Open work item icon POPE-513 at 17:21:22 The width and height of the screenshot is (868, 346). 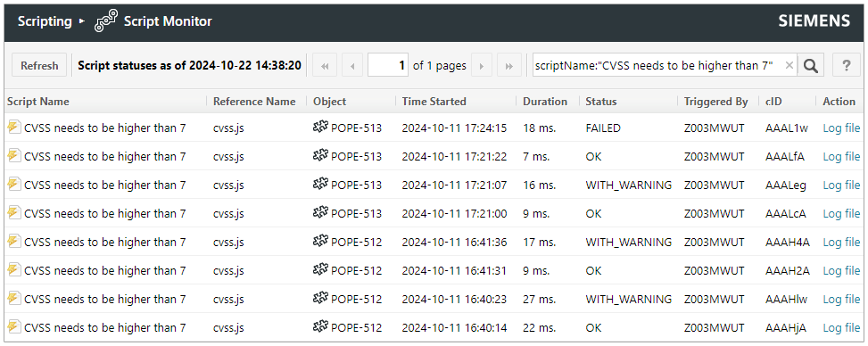pyautogui.click(x=320, y=156)
